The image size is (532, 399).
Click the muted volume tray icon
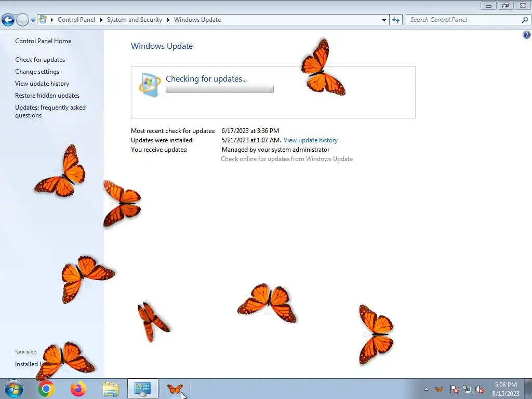coord(480,389)
